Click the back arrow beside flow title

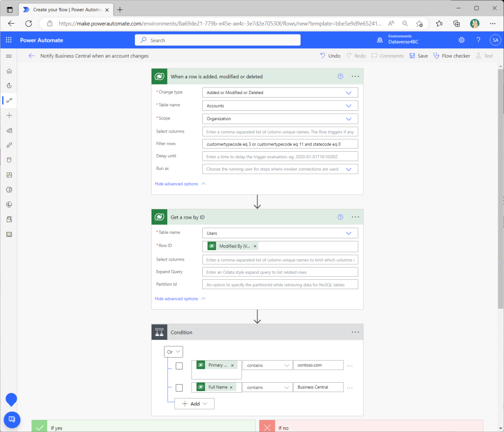pos(31,56)
